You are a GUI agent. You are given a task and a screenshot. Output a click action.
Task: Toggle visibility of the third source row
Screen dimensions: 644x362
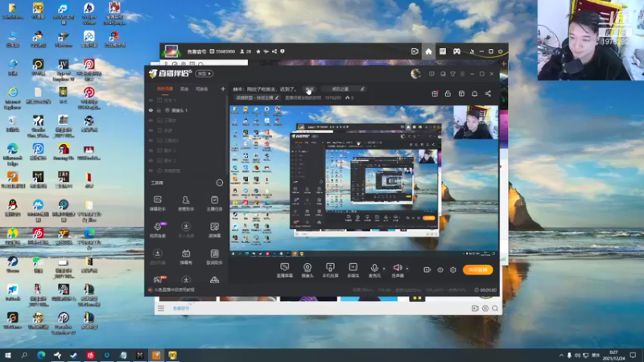click(151, 120)
